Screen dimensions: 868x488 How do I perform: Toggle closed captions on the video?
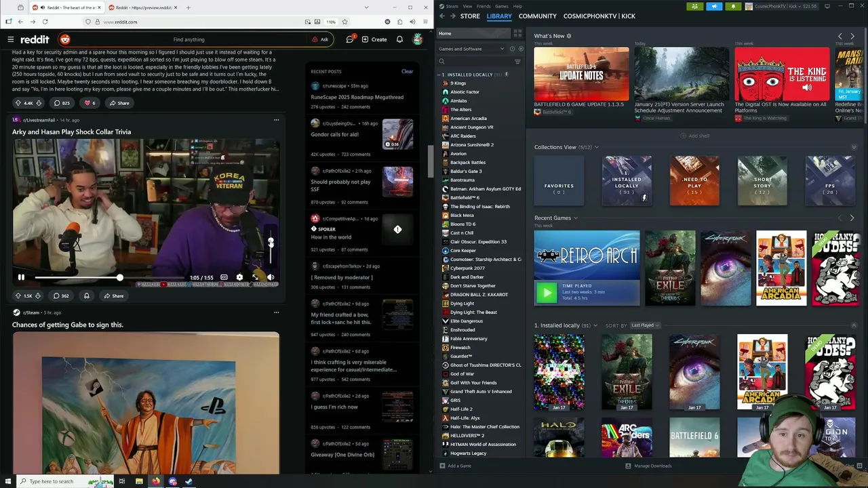pos(224,277)
